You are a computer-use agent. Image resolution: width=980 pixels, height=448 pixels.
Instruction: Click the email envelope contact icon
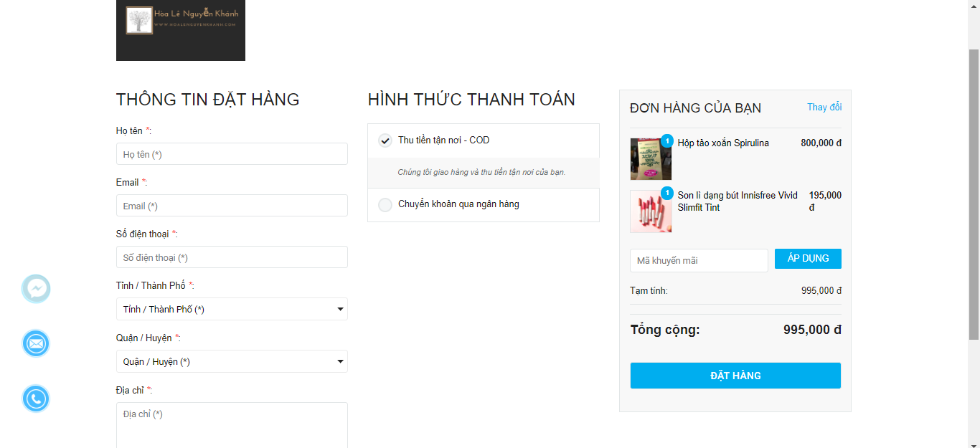click(36, 344)
